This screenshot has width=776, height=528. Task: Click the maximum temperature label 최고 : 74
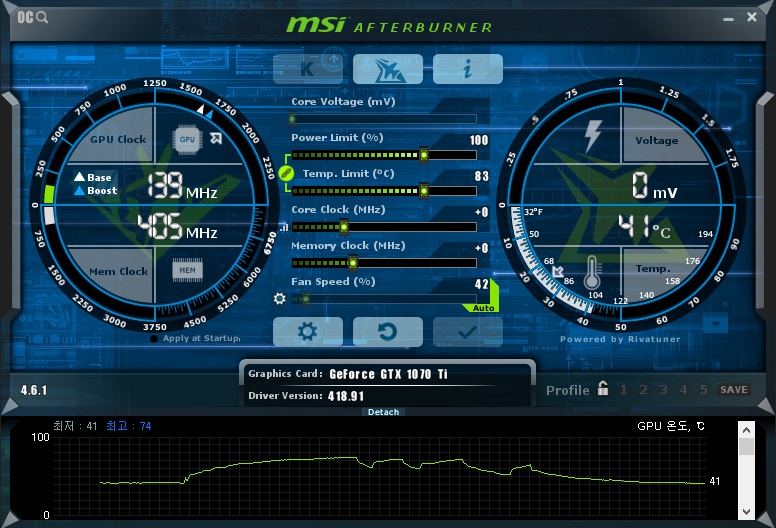coord(129,426)
